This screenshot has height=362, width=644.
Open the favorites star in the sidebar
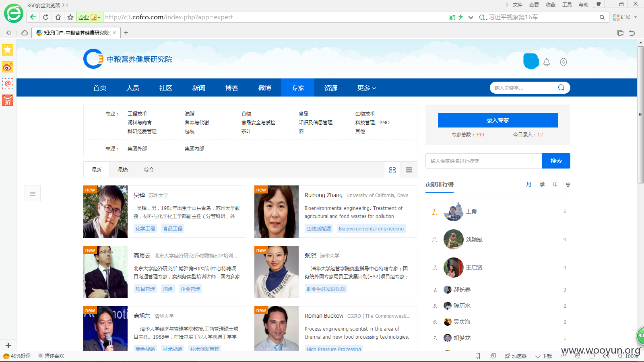pos(8,50)
